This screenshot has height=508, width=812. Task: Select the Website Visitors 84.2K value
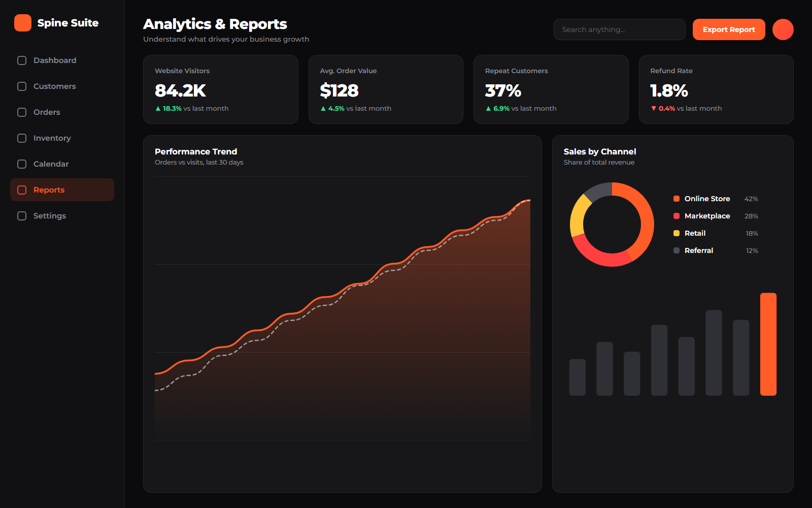point(180,90)
